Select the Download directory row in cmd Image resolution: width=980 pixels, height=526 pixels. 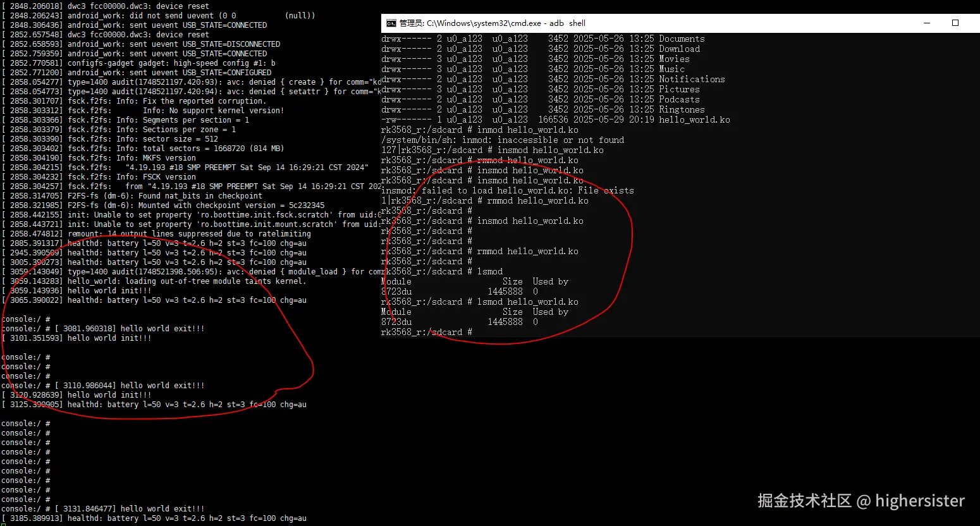[x=541, y=49]
